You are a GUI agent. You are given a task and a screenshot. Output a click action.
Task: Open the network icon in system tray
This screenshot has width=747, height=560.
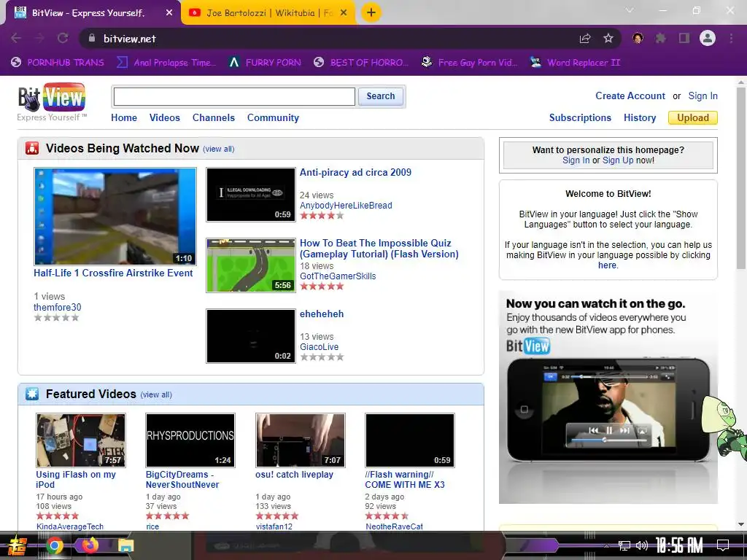point(624,545)
